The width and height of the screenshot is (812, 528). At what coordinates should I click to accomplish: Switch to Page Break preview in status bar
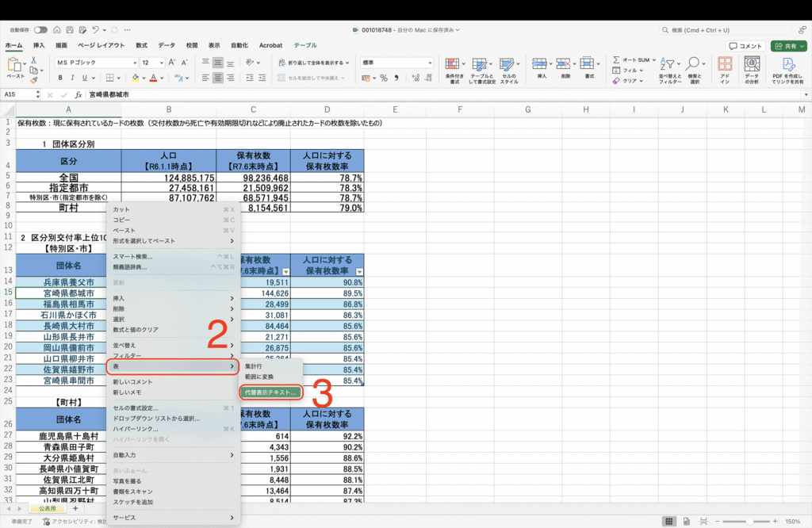tap(703, 522)
